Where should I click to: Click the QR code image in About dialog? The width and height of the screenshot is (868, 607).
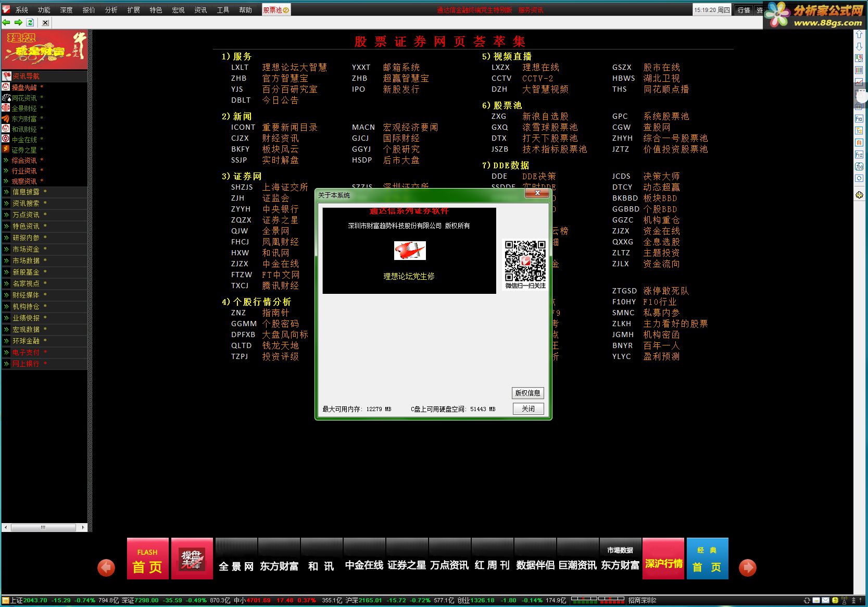[x=525, y=261]
